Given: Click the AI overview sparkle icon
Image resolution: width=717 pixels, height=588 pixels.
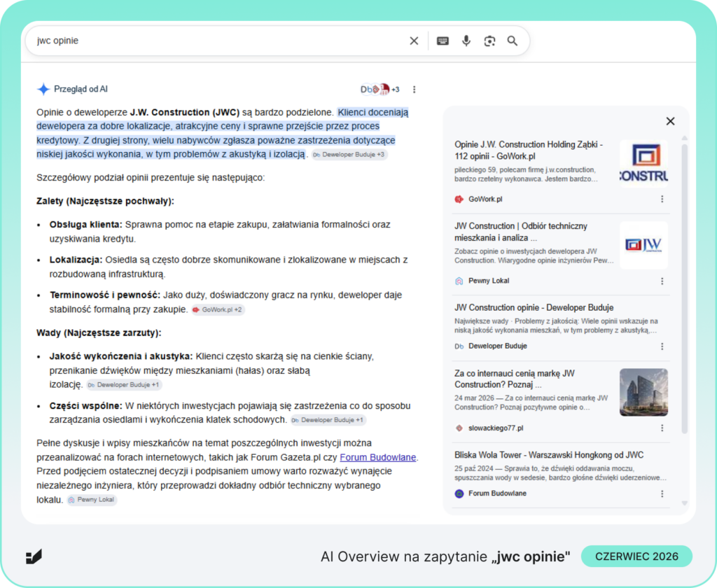Looking at the screenshot, I should coord(43,89).
